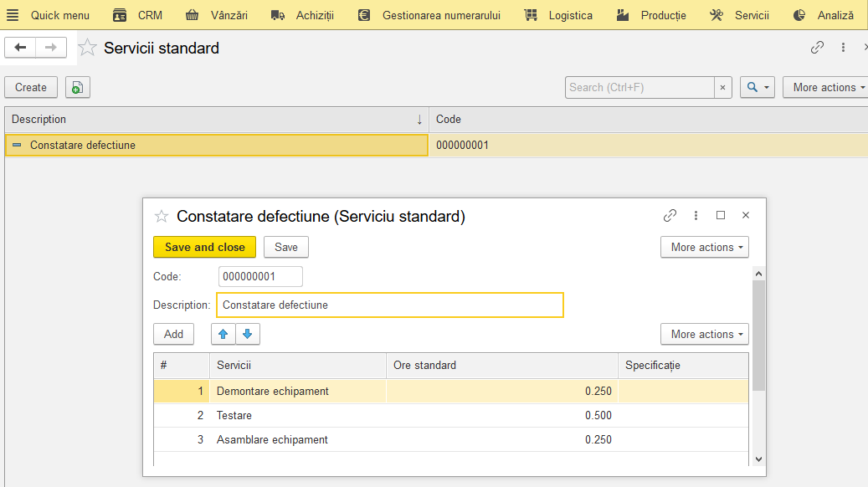The image size is (868, 487).
Task: Click the copy-to-new document icon beside Create
Action: pyautogui.click(x=78, y=87)
